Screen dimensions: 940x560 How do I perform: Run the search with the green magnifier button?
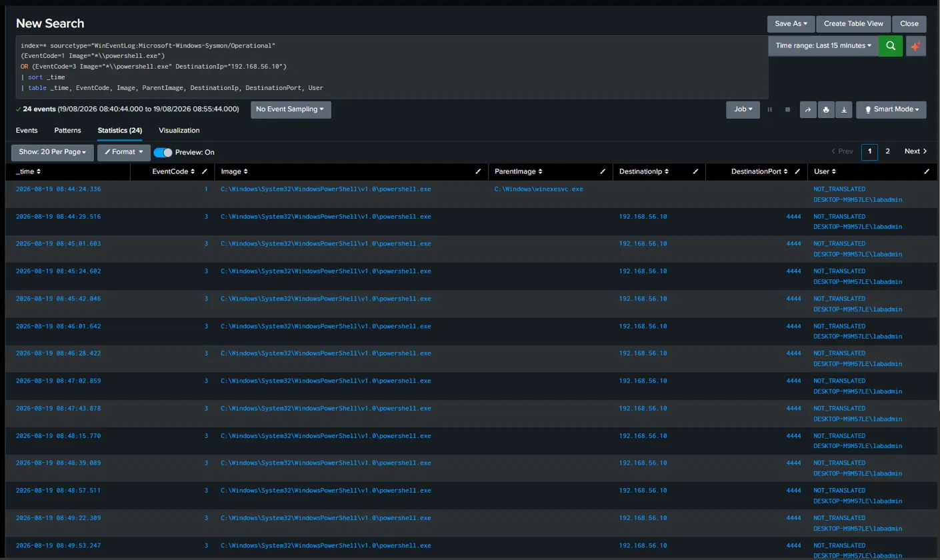click(891, 45)
